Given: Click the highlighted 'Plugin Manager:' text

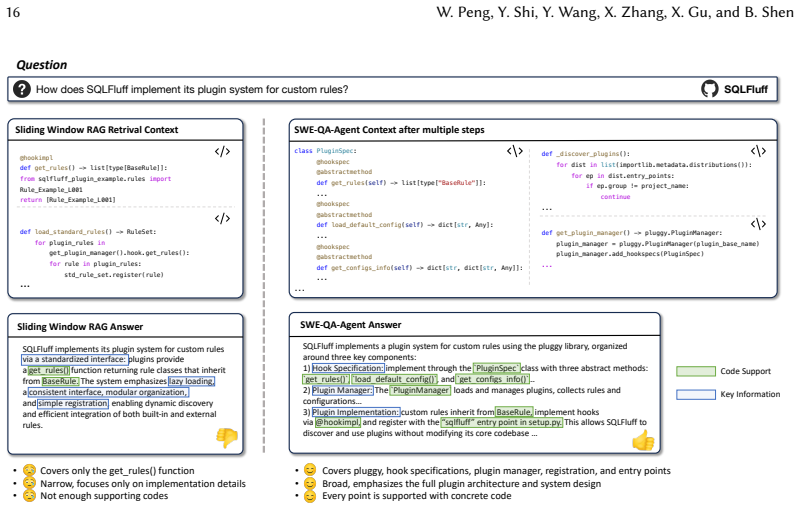Looking at the screenshot, I should coord(342,390).
